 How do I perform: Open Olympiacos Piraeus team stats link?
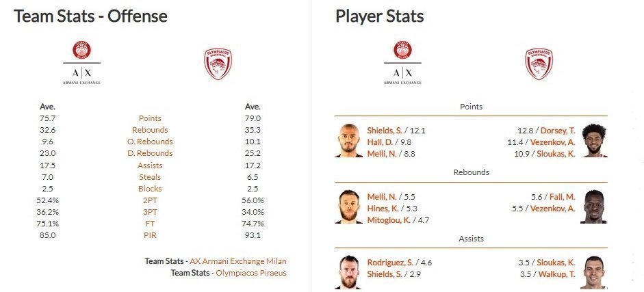point(251,273)
